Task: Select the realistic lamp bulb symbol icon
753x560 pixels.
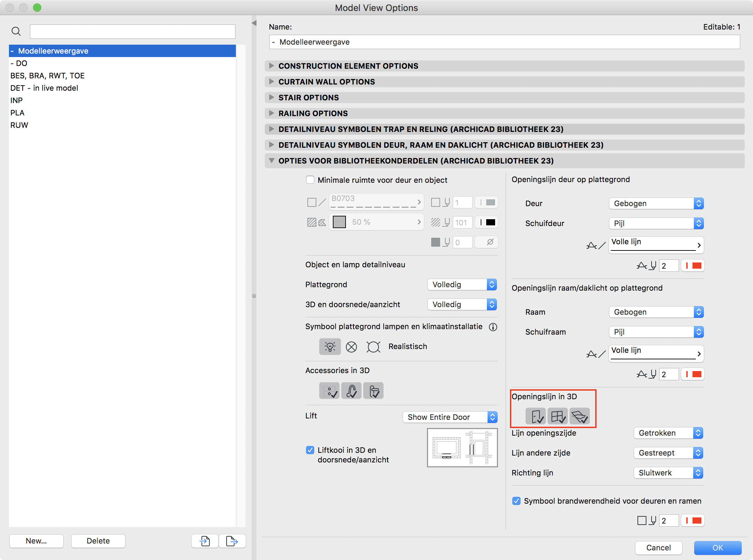Action: tap(330, 347)
